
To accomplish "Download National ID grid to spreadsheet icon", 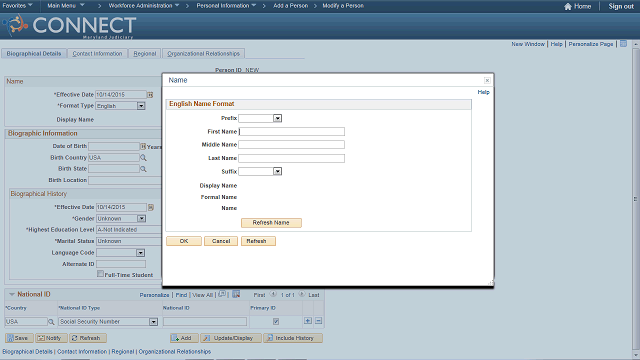I will click(x=236, y=294).
